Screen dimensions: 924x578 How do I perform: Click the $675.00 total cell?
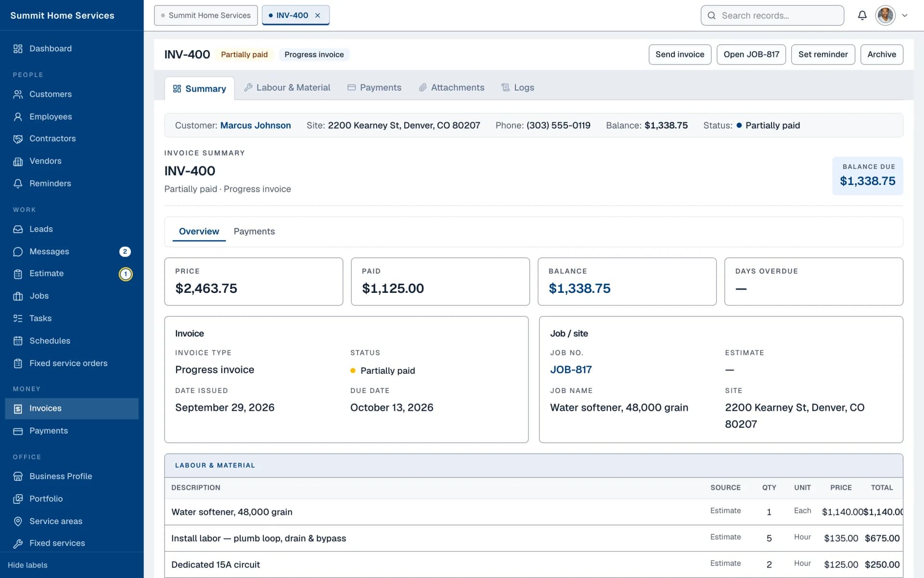coord(882,539)
